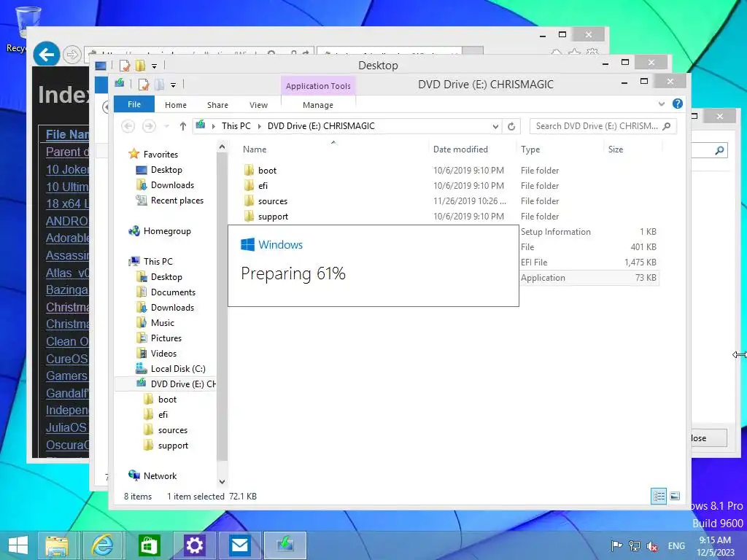Select Network in the navigation pane

pyautogui.click(x=160, y=475)
